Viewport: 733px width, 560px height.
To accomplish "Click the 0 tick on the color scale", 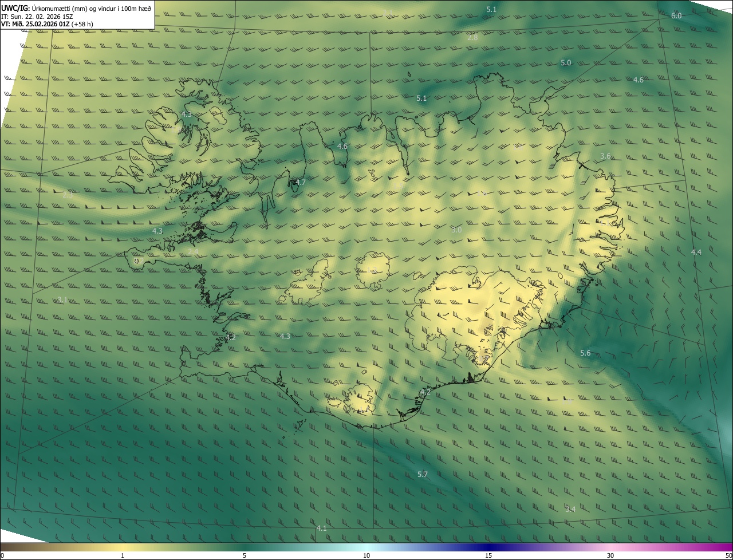I will point(2,555).
